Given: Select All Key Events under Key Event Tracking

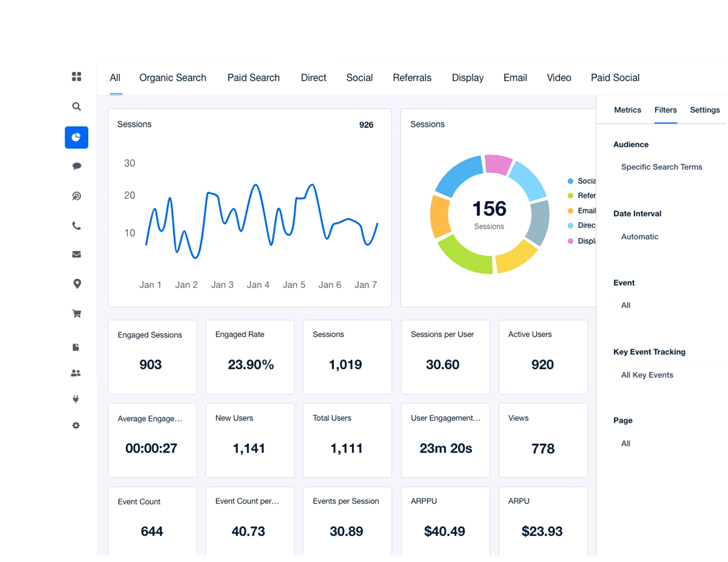Looking at the screenshot, I should 647,375.
